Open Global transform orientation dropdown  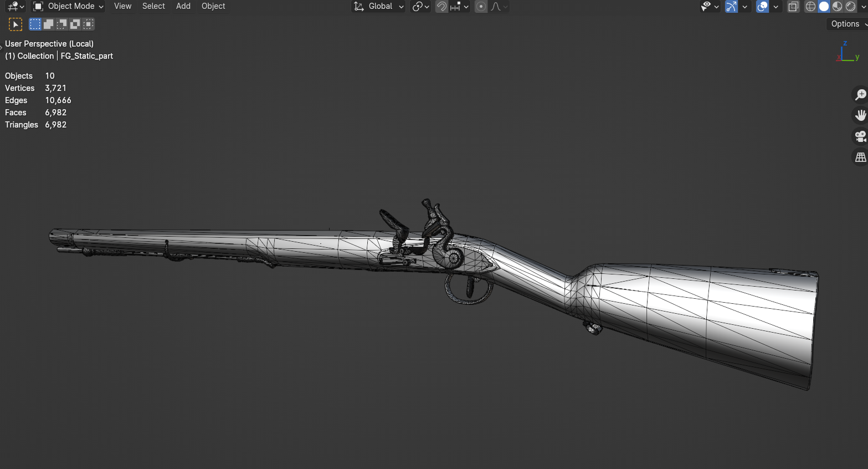pyautogui.click(x=379, y=7)
